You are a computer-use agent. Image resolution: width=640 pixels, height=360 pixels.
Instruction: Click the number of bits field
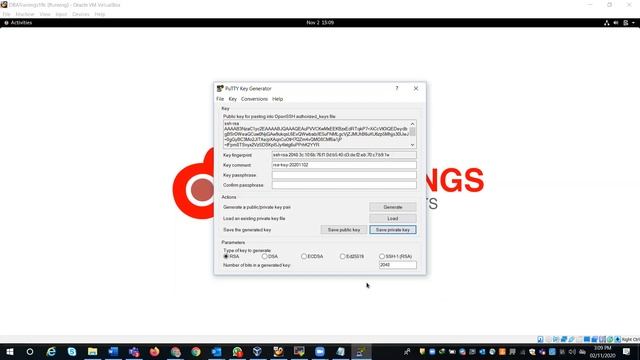pyautogui.click(x=398, y=265)
